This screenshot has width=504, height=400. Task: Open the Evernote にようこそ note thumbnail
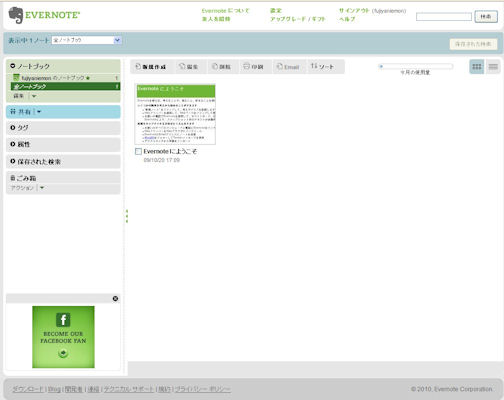[x=175, y=114]
